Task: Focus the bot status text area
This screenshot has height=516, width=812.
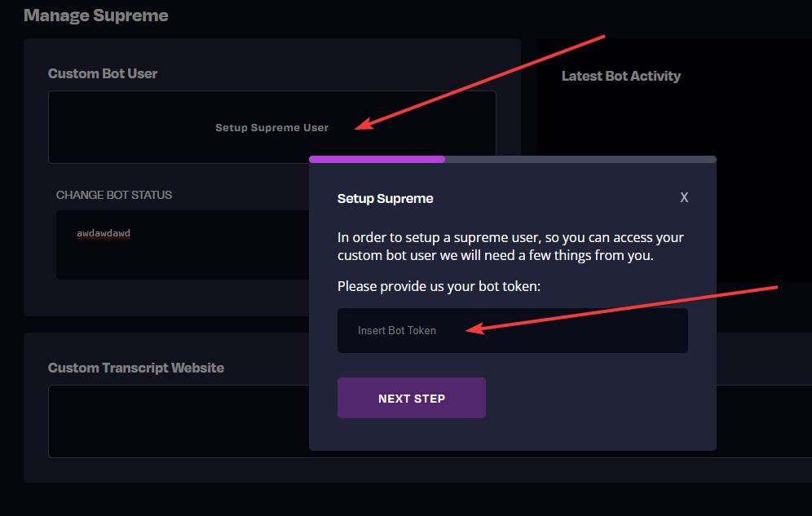Action: pos(183,245)
